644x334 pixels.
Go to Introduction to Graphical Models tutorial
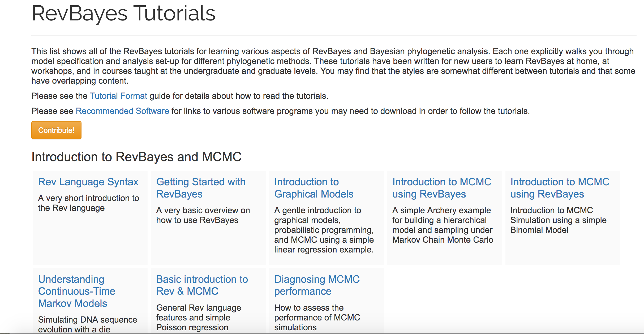[x=314, y=188]
